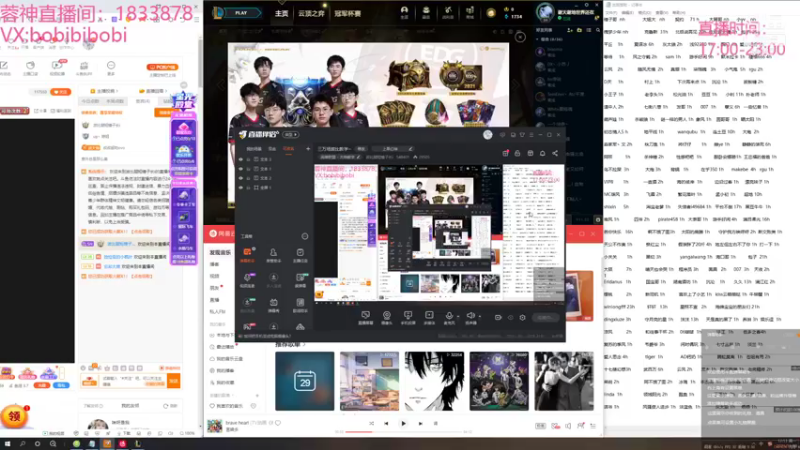Add a new scene with the plus icon

coord(308,148)
